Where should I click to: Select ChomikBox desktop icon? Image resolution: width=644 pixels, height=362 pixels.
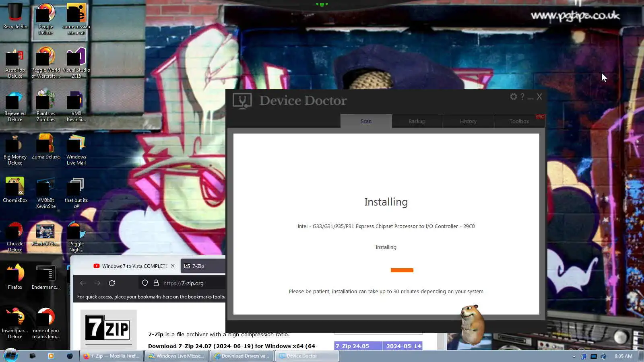pos(15,190)
